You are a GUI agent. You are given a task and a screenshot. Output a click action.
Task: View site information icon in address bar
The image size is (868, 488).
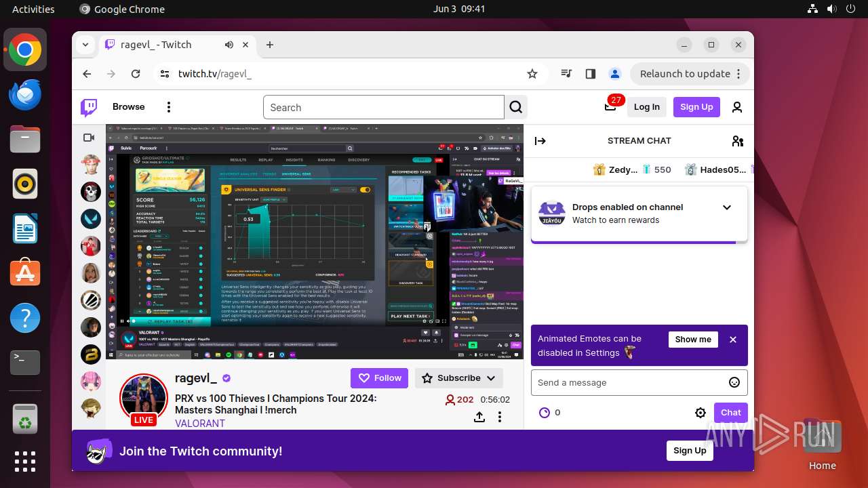[165, 74]
